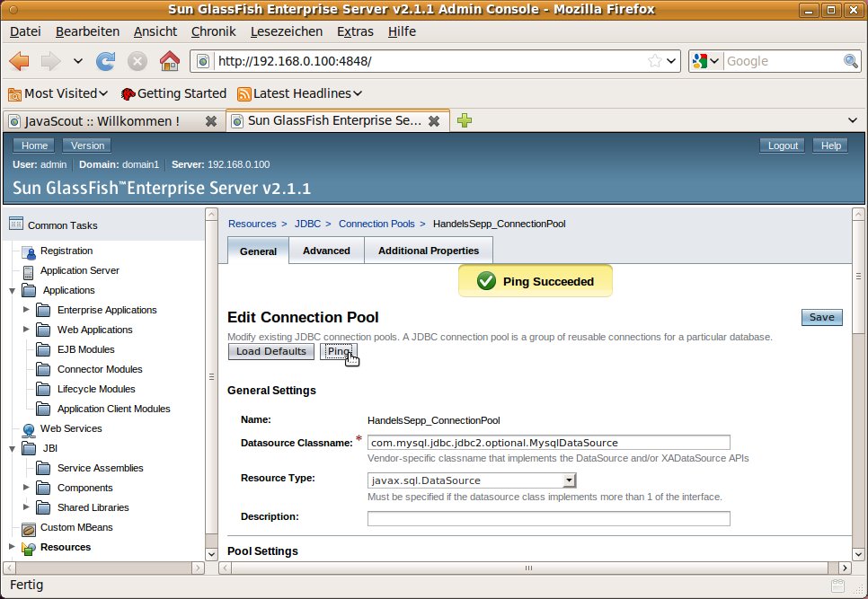Click the bookmark star in address bar
Screen dimensions: 868x599
(655, 61)
